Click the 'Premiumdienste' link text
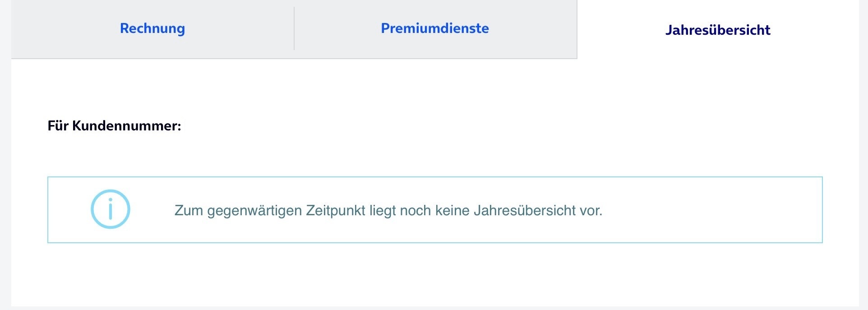Screen dimensions: 868x310 click(435, 28)
